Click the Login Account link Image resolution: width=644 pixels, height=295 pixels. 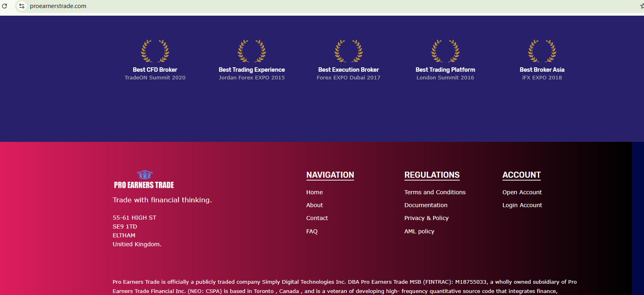[x=522, y=205]
